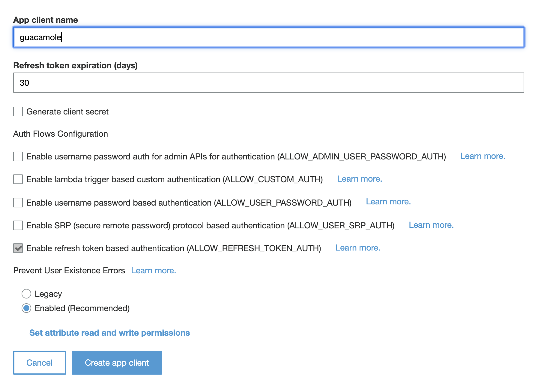Screen dimensions: 538x392
Task: Enable the Generate client secret checkbox
Action: [18, 111]
